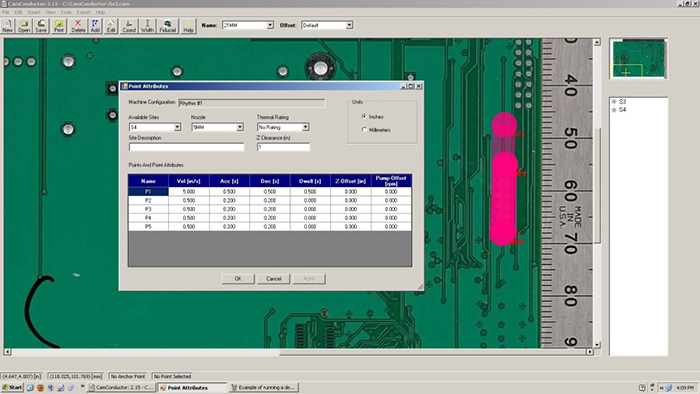Open the Thermal Rating dropdown
Viewport: 700px width, 394px height.
(305, 127)
